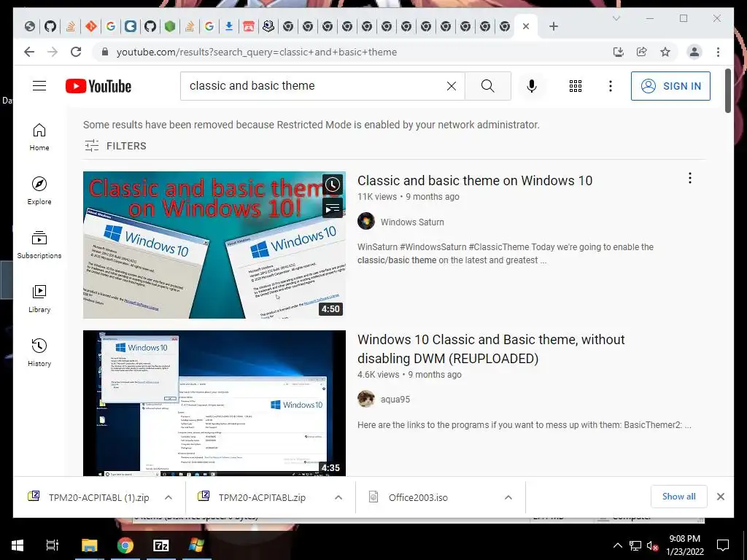This screenshot has width=747, height=560.
Task: Open Task View on the taskbar
Action: coord(53,545)
